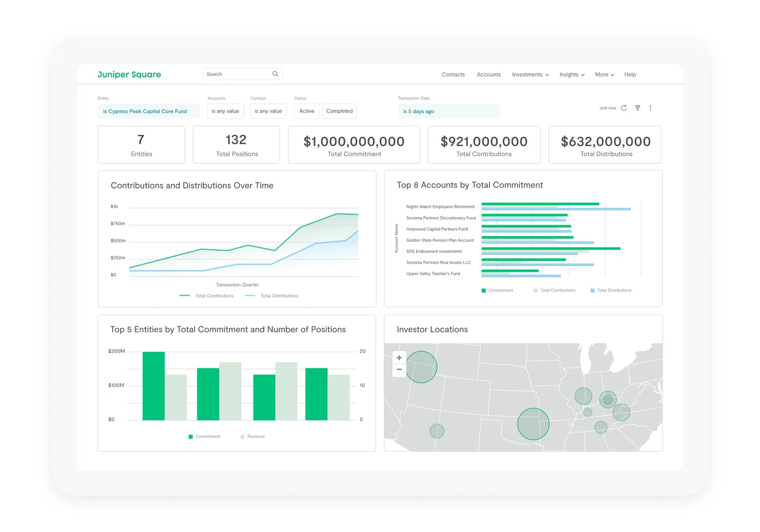Open the filter icon near Just now
The width and height of the screenshot is (760, 532).
tap(637, 108)
